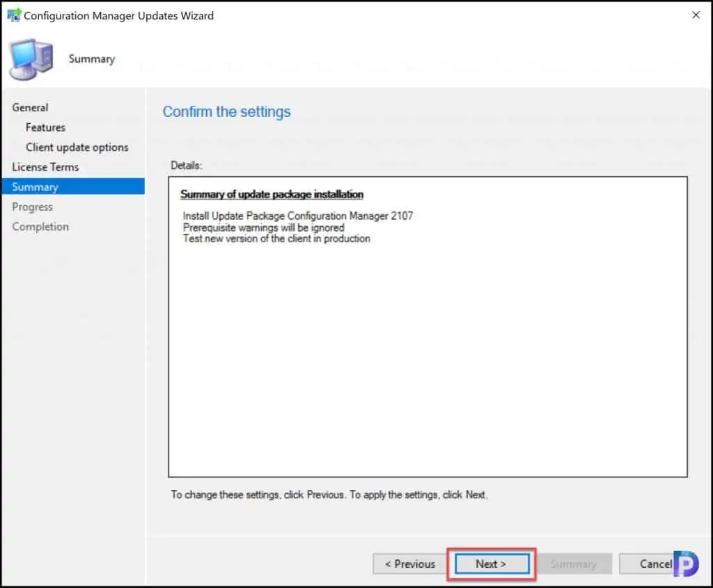Select 'Install Update Package Configuration Manager 2107' line
This screenshot has width=713, height=588.
298,216
